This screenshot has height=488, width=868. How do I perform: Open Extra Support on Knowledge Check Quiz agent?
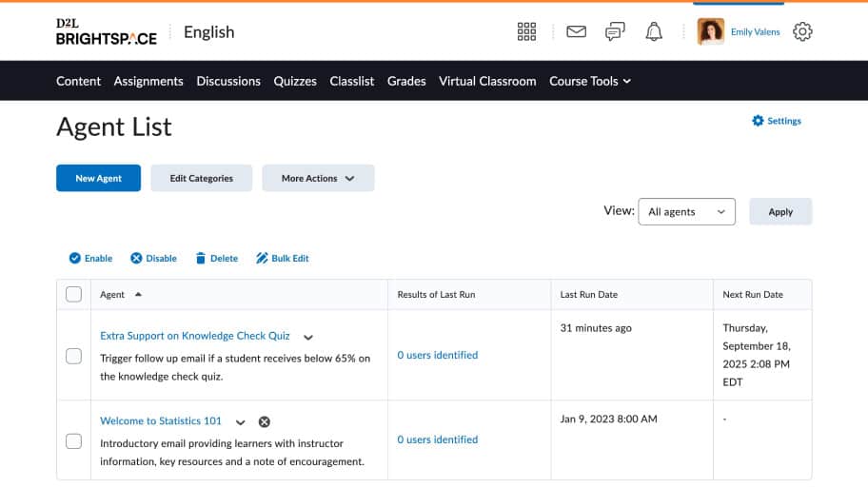pos(195,336)
